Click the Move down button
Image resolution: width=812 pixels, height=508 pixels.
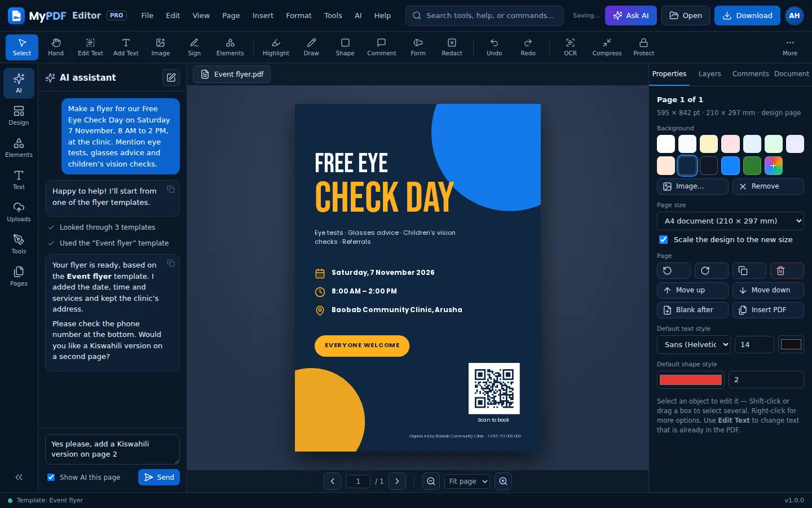(768, 290)
